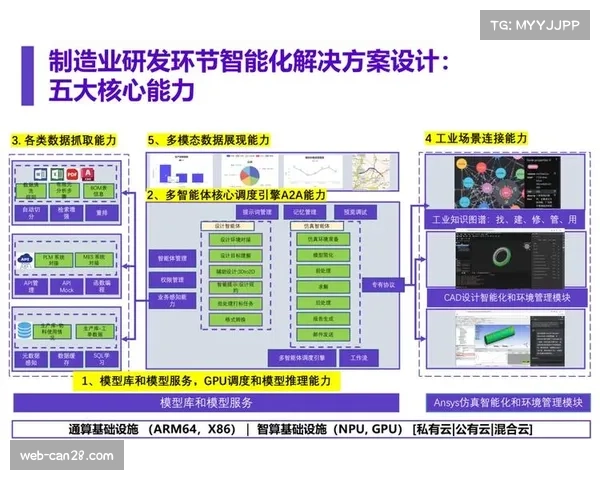Click the 业务感知能力 block
The height and width of the screenshot is (480, 600).
[x=173, y=300]
